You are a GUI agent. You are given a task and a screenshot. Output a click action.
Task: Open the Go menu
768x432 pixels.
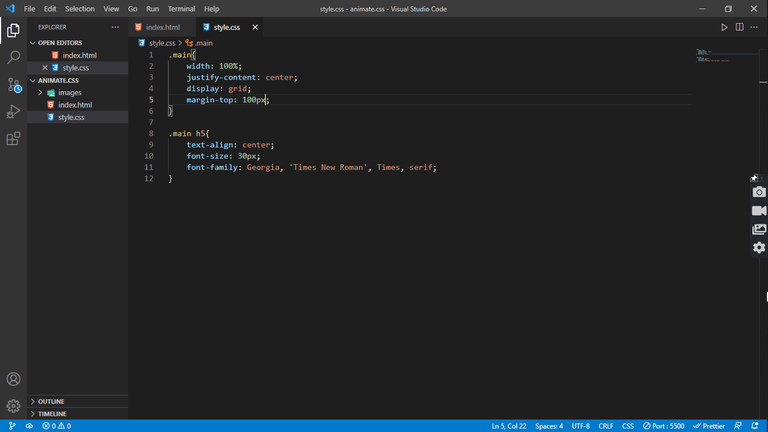[133, 9]
